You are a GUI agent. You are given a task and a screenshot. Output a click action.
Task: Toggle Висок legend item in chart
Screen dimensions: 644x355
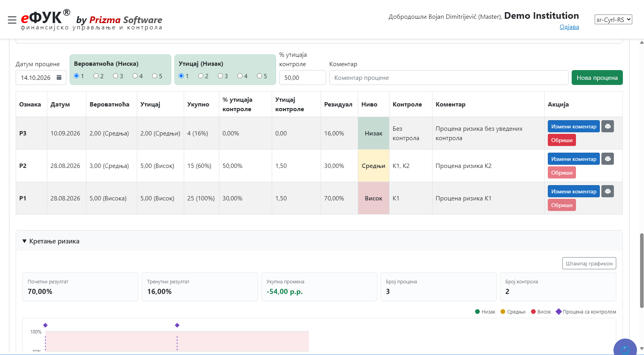point(541,312)
